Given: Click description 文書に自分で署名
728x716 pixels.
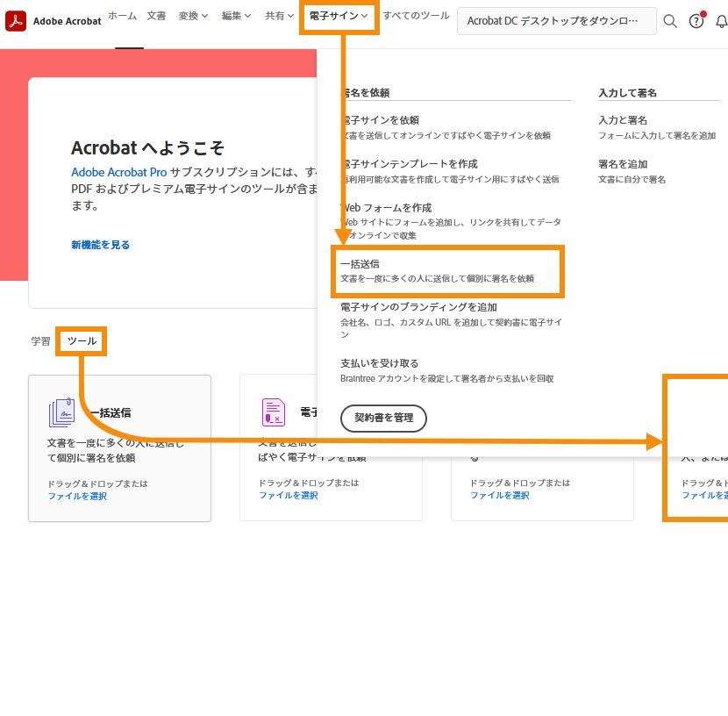Looking at the screenshot, I should pyautogui.click(x=632, y=179).
